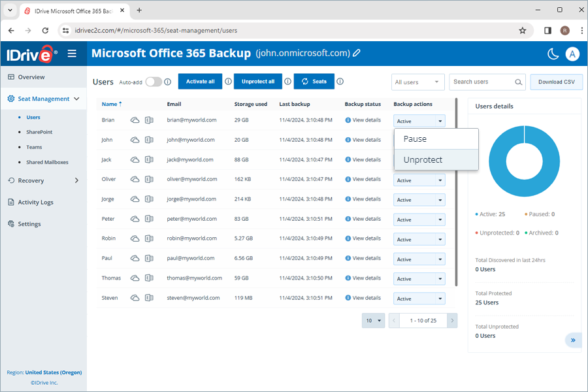Open the account avatar A icon
This screenshot has width=588, height=392.
[x=573, y=54]
